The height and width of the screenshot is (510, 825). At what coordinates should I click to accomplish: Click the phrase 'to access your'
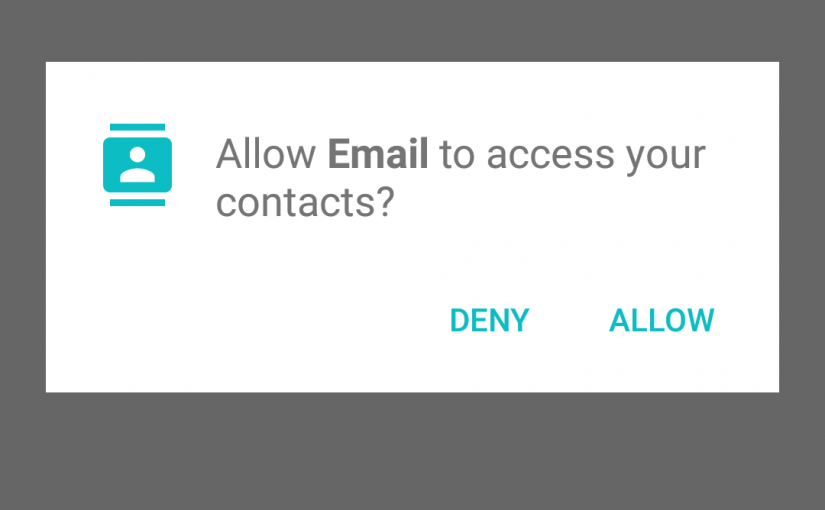click(x=572, y=156)
